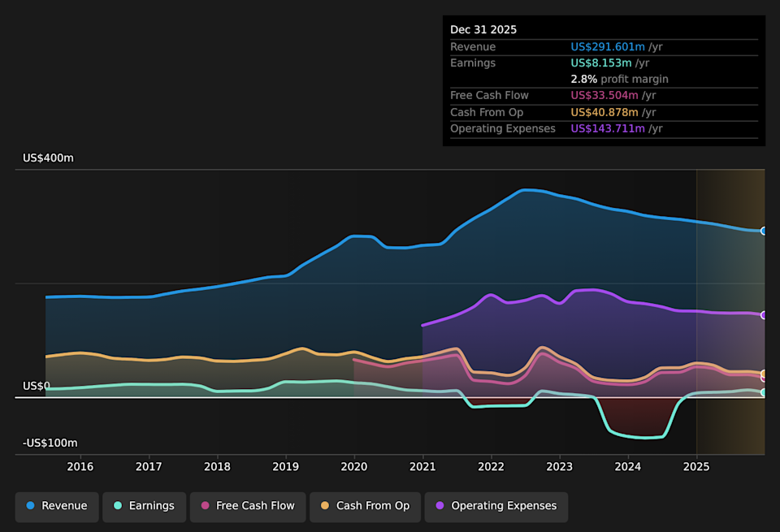Image resolution: width=780 pixels, height=532 pixels.
Task: Click the orange Cash From Op endpoint marker
Action: pyautogui.click(x=764, y=374)
